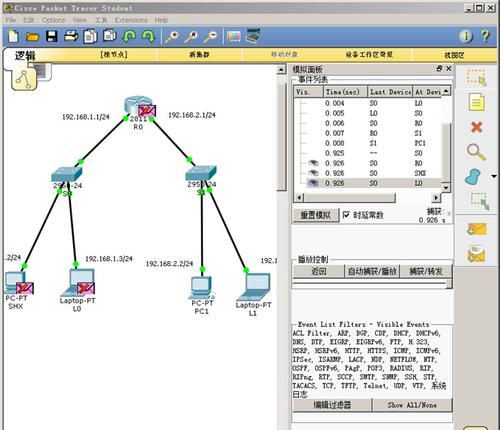500x430 pixels.
Task: Click event list scroll up arrow
Action: (x=446, y=91)
